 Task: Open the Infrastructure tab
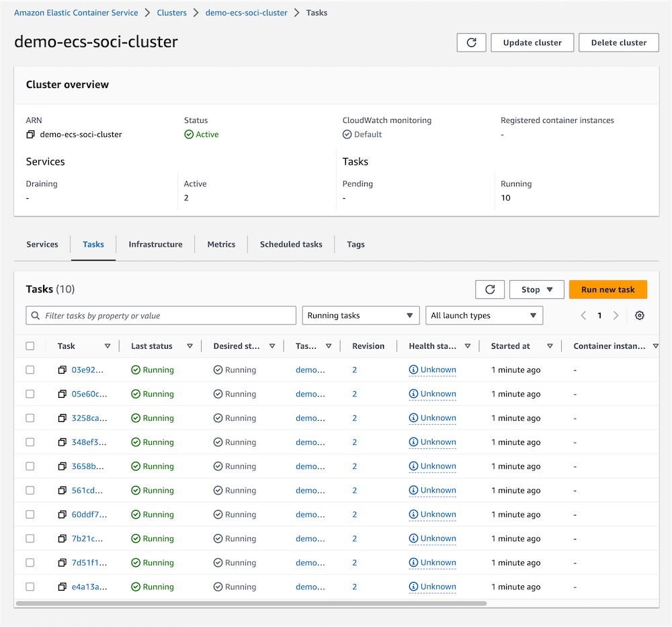(x=156, y=245)
